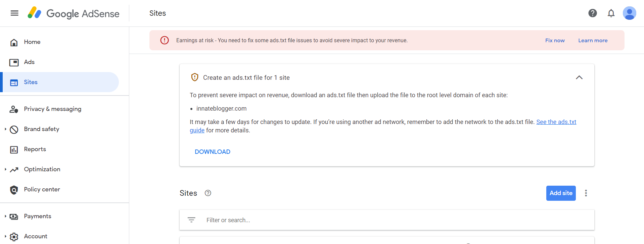Screen dimensions: 644x244
Task: Click the Google AdSense logo
Action: point(74,13)
